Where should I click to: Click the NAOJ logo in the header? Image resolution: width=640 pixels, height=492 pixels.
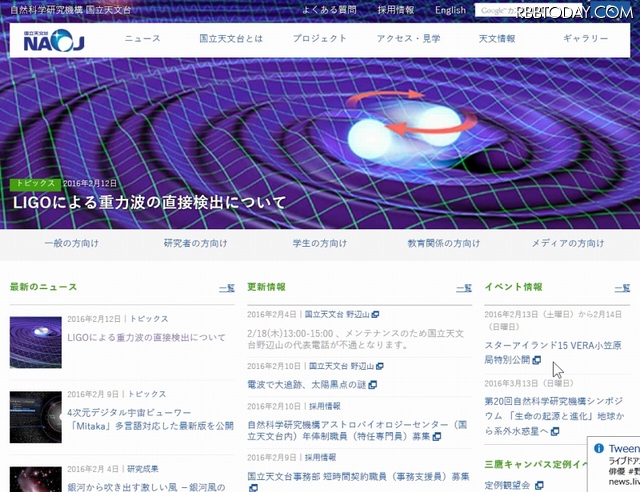[53, 40]
